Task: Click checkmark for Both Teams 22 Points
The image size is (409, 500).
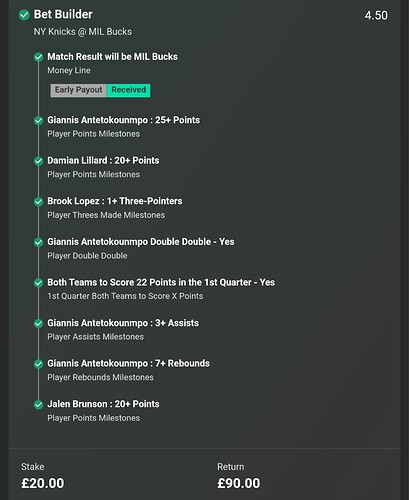Action: pyautogui.click(x=39, y=283)
